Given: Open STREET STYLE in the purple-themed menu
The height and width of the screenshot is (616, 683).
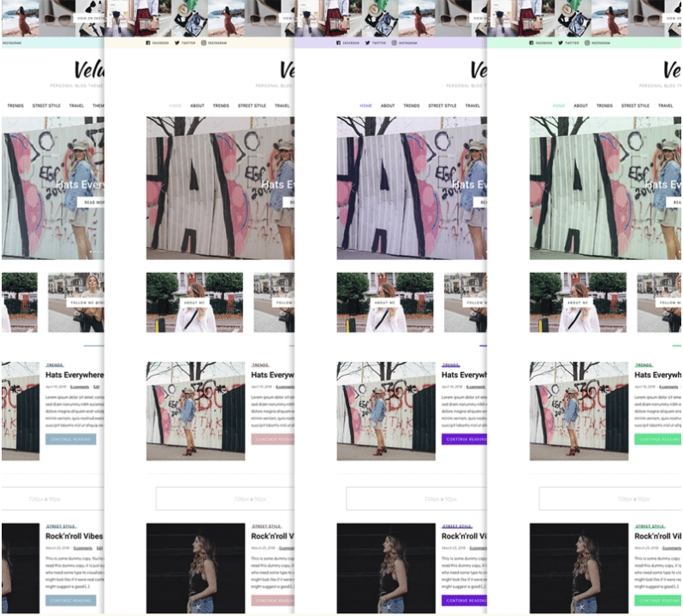Looking at the screenshot, I should click(x=442, y=106).
